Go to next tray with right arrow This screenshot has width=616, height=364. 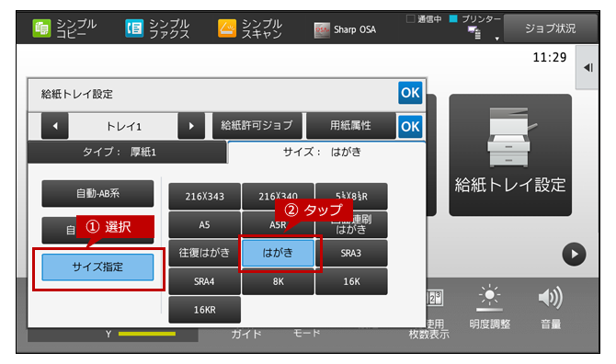191,126
